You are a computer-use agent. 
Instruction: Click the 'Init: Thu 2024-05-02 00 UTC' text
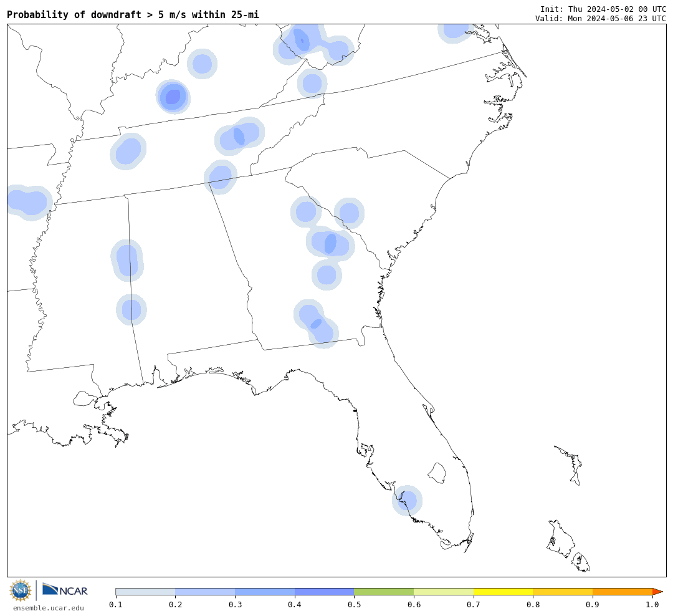click(x=603, y=9)
